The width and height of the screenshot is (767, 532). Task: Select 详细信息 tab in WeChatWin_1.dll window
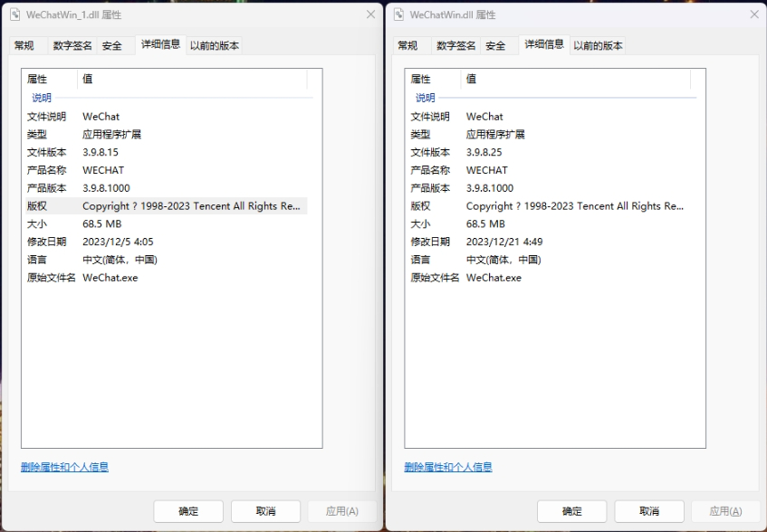tap(160, 44)
